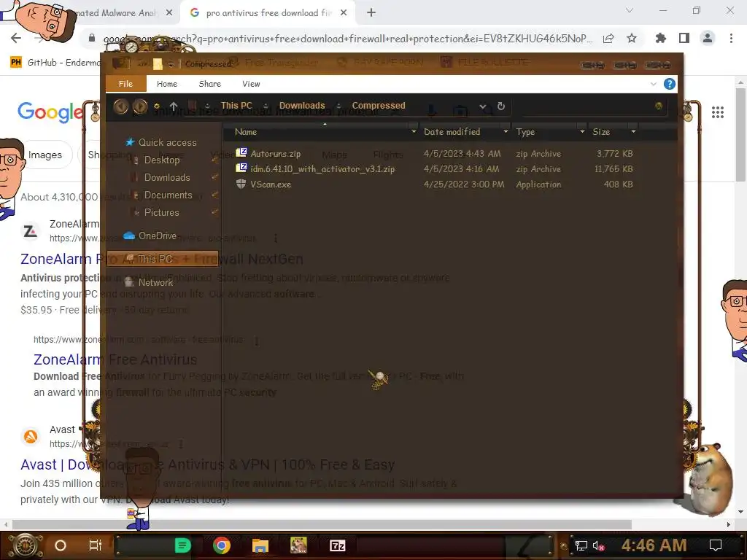Open the Windows Start button
The width and height of the screenshot is (747, 560).
pyautogui.click(x=26, y=545)
